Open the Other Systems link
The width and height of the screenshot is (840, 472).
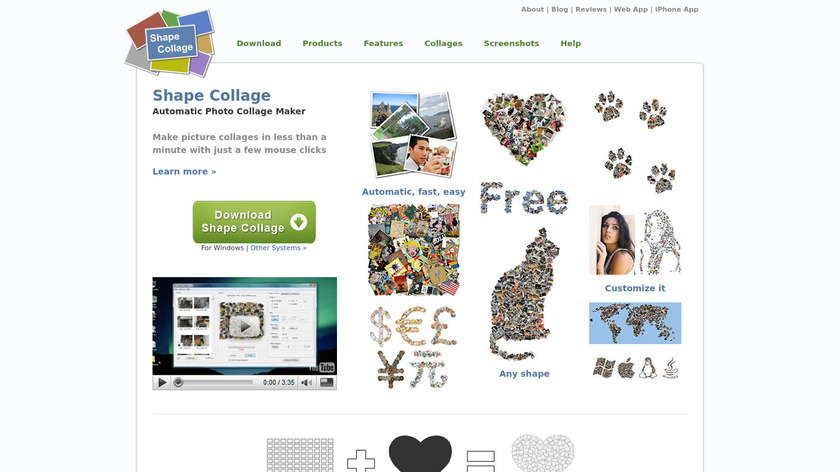[279, 248]
